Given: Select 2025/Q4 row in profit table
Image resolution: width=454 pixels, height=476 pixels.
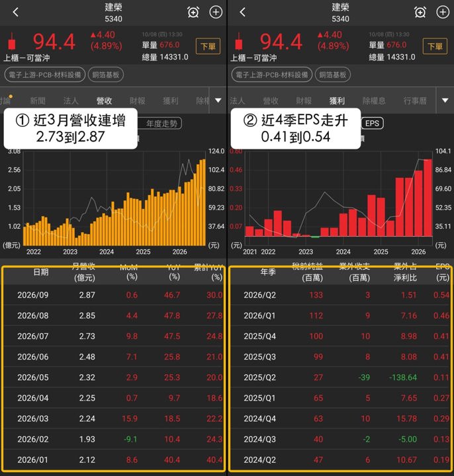Looking at the screenshot, I should coord(341,337).
